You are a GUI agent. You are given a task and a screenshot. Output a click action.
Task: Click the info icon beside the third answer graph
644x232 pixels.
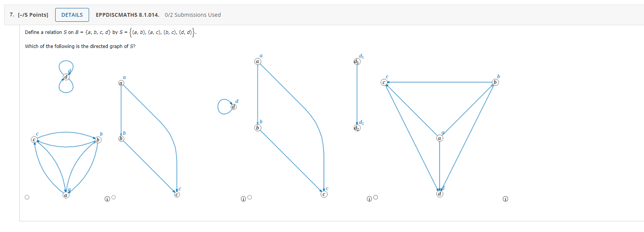pos(244,198)
